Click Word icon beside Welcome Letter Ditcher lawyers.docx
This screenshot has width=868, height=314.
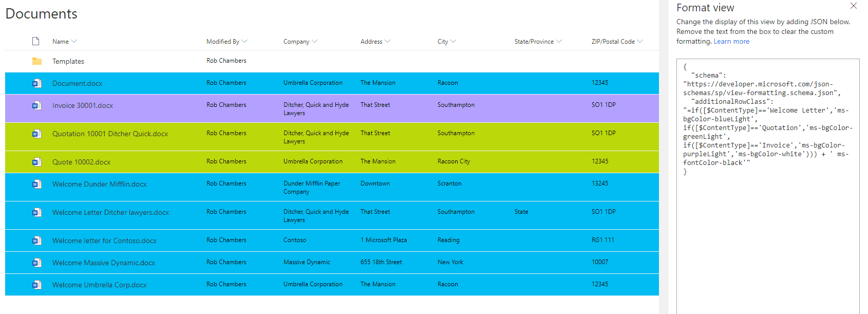tap(37, 212)
